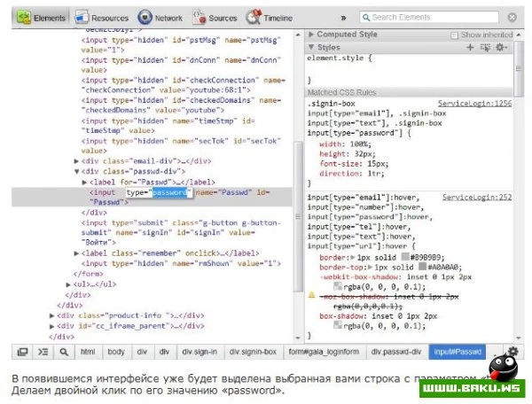
Task: Click the #B9B9B9 border color swatch
Action: [x=405, y=257]
